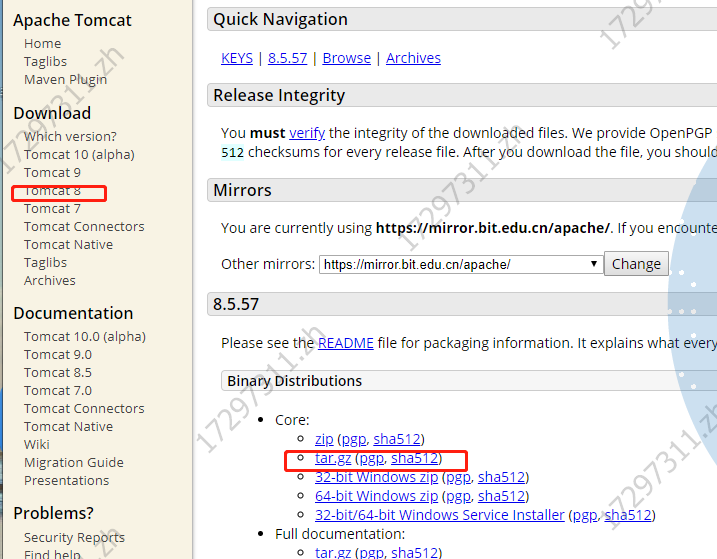The width and height of the screenshot is (717, 559).
Task: Follow the 'verify' integrity link
Action: click(307, 133)
